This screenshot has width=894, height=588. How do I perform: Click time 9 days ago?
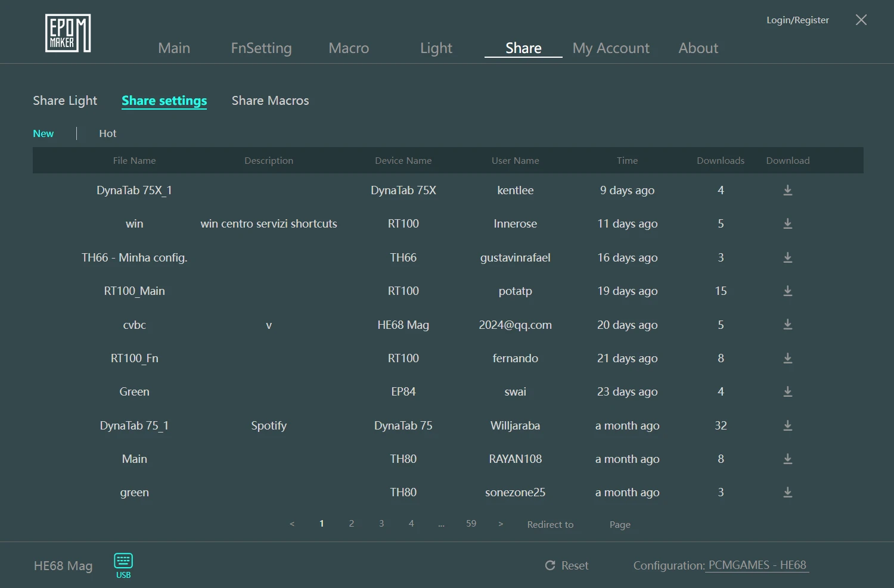click(628, 190)
